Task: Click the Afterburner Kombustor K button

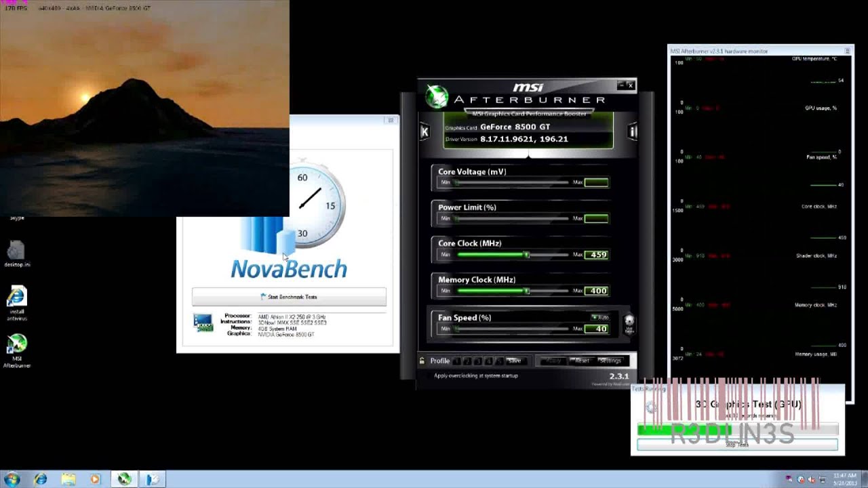Action: (x=425, y=131)
